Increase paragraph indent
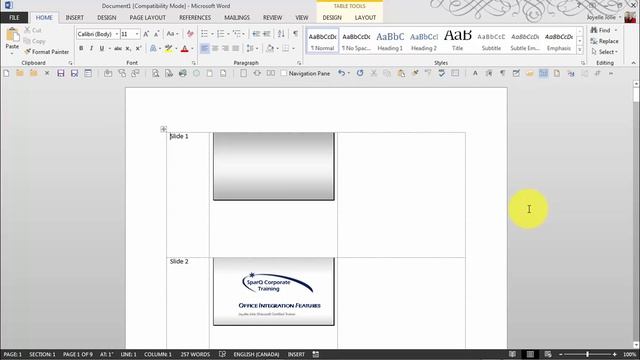Screen dimensions: 640x360 267,34
